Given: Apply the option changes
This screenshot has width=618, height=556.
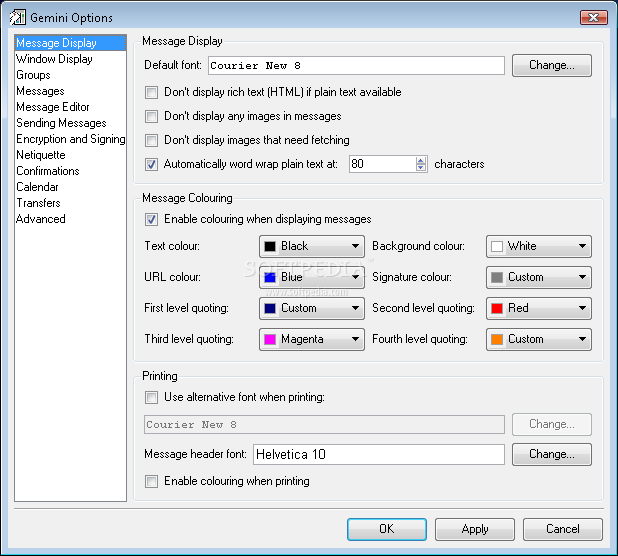Looking at the screenshot, I should (475, 529).
